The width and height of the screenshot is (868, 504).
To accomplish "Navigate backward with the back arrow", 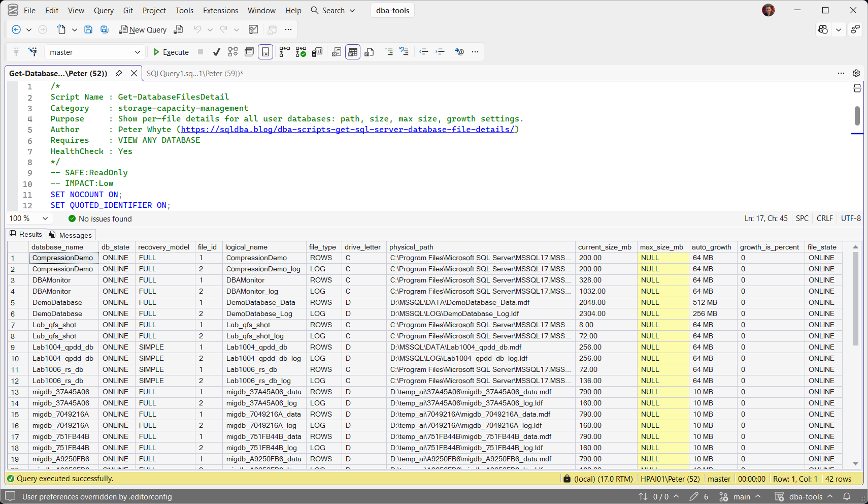I will point(16,29).
